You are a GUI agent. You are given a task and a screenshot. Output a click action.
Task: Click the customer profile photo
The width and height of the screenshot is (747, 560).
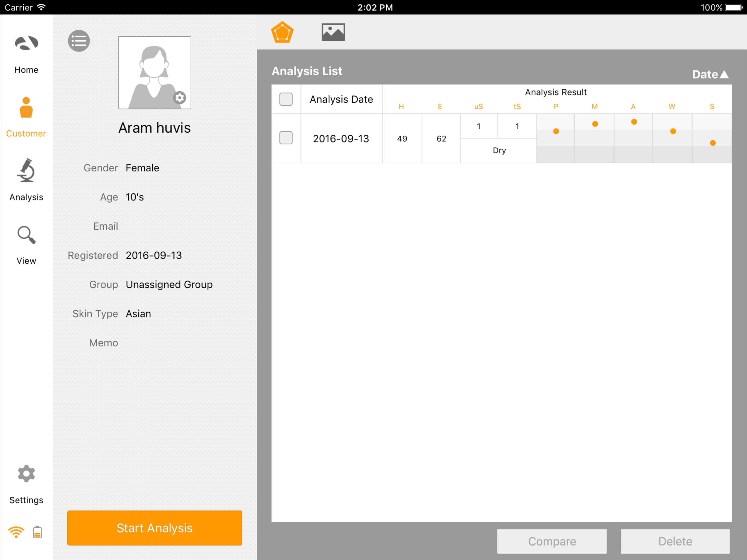pos(155,73)
